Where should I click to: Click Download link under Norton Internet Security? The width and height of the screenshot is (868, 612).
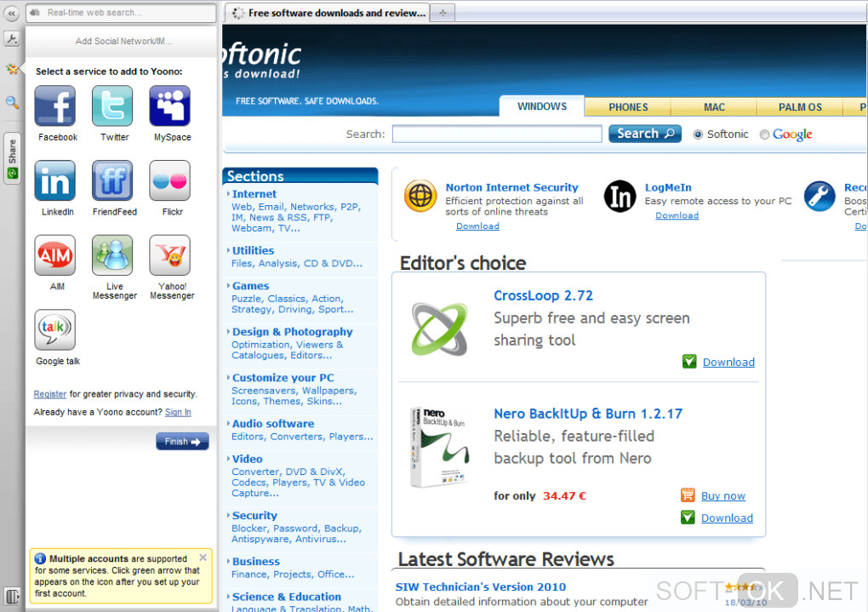click(x=477, y=226)
